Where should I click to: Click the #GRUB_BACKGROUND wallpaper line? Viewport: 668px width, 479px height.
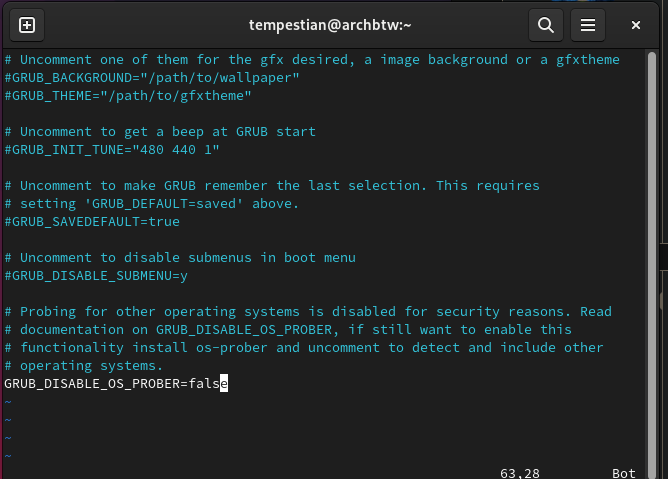(152, 77)
